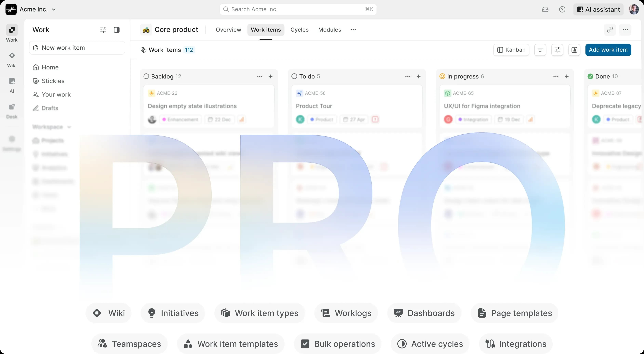Click the Teamspaces feature pill
Screen dimensions: 644x354
click(x=130, y=344)
